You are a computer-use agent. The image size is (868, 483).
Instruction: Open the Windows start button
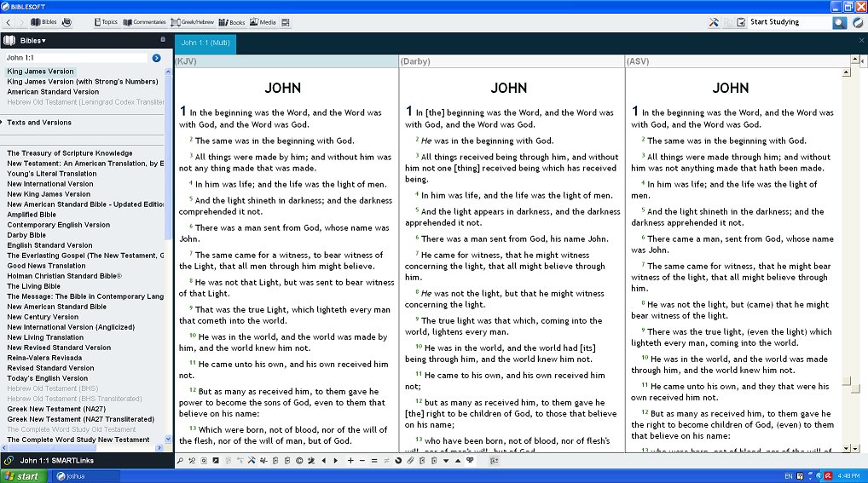[22, 476]
